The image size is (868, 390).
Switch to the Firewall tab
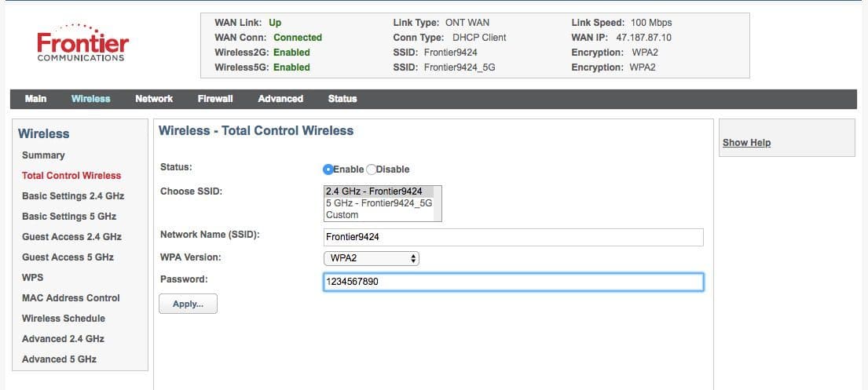tap(215, 99)
